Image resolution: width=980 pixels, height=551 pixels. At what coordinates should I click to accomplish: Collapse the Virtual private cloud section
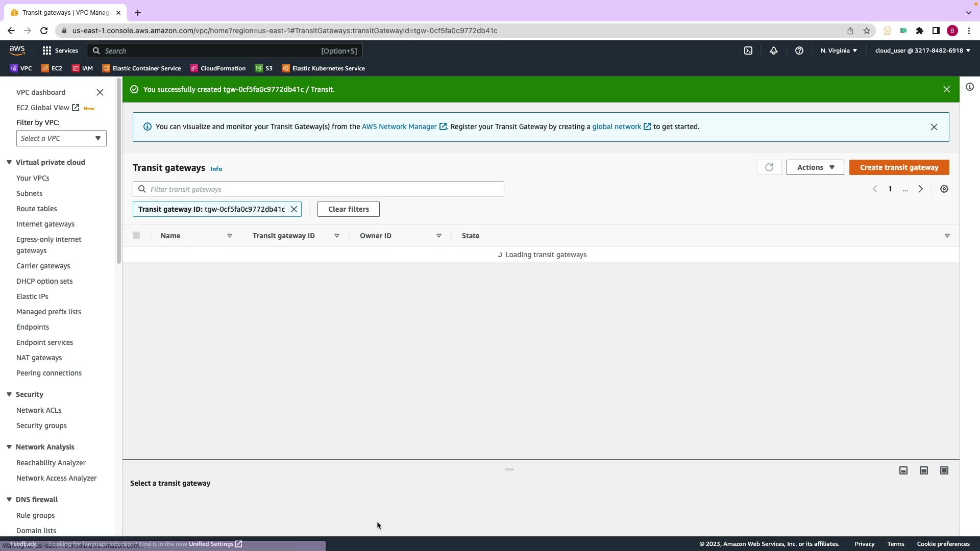[x=9, y=162]
